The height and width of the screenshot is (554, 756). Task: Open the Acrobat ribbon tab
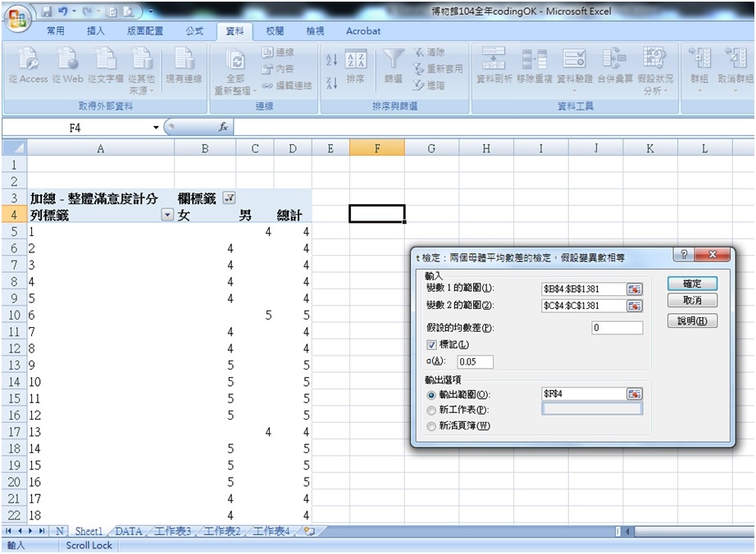tap(363, 31)
